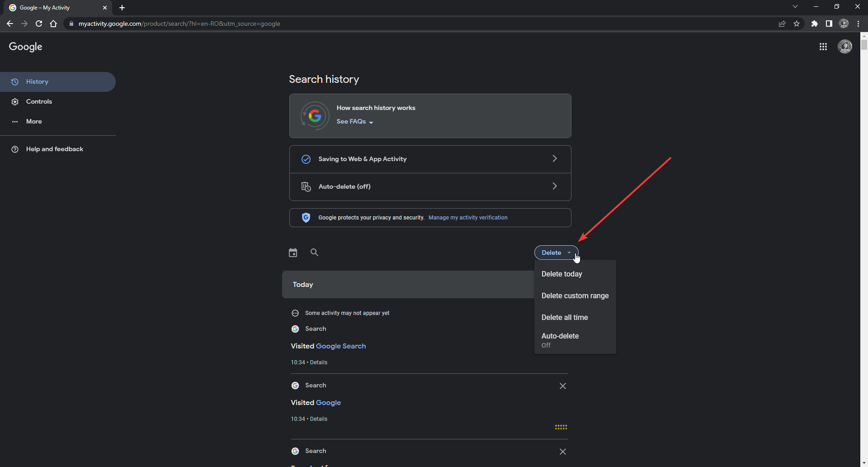868x467 pixels.
Task: Select History in the sidebar
Action: tap(58, 82)
